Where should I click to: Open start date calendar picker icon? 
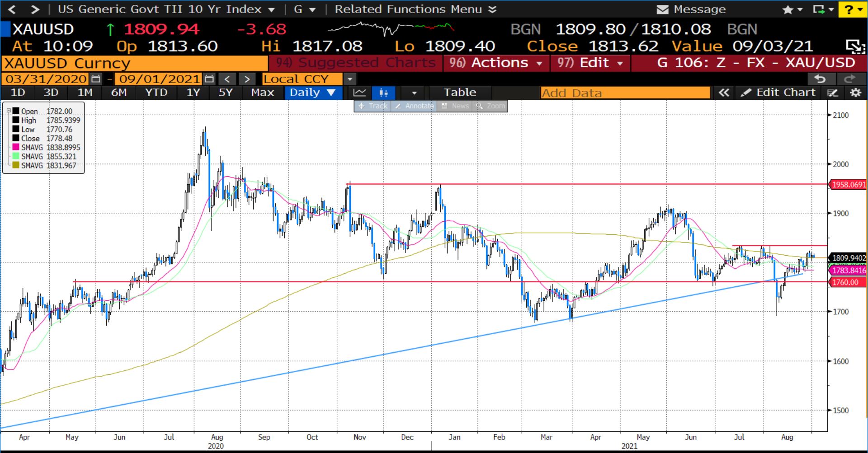click(x=96, y=79)
